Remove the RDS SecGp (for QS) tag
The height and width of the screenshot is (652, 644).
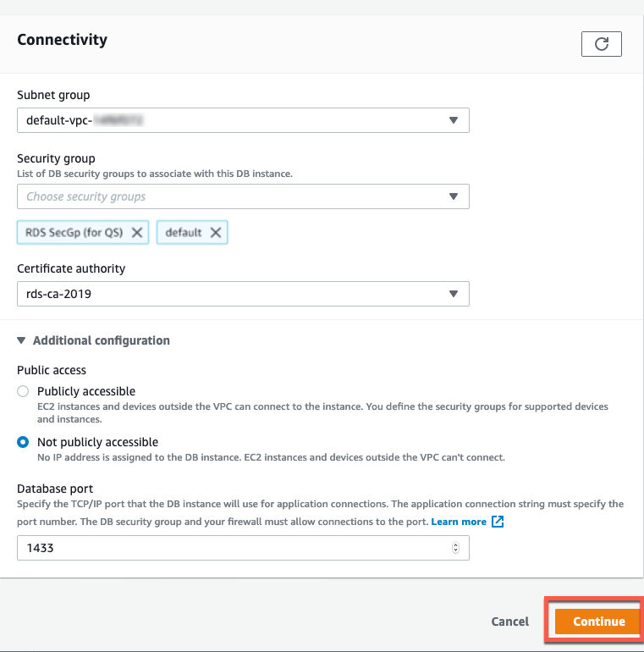[137, 232]
